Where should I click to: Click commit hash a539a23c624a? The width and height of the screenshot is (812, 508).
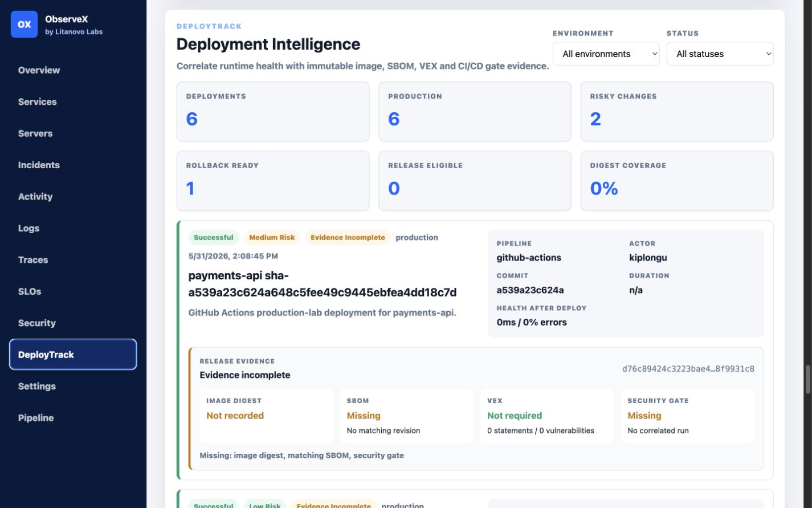coord(530,290)
